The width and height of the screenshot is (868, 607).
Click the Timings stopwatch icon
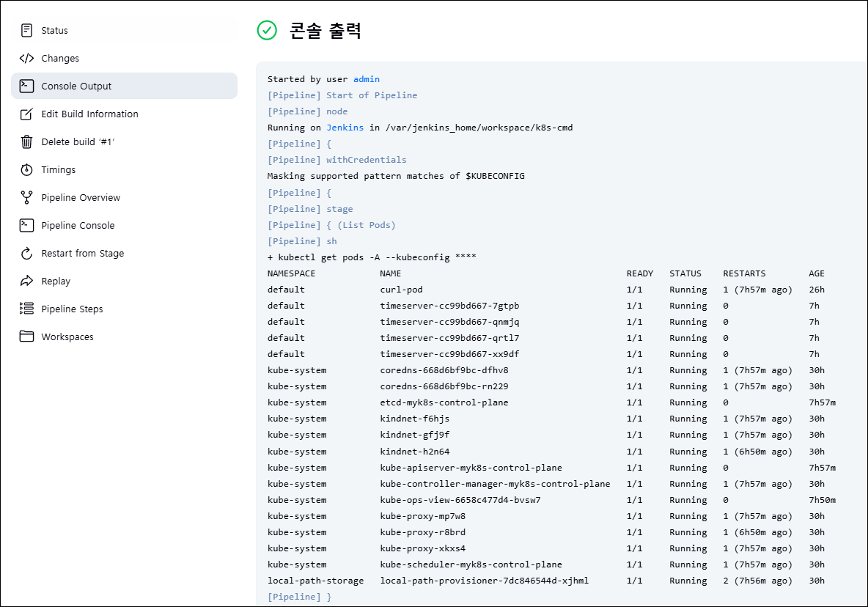pos(26,169)
